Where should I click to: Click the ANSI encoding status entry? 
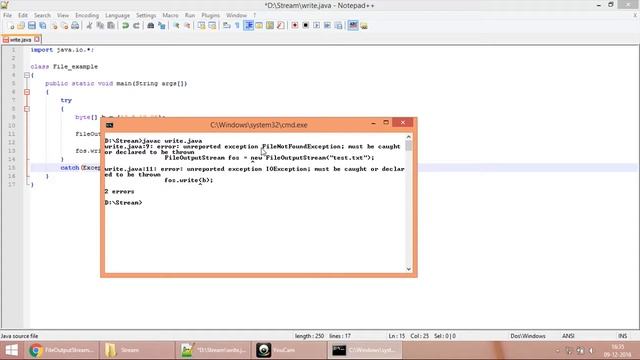[x=568, y=336]
